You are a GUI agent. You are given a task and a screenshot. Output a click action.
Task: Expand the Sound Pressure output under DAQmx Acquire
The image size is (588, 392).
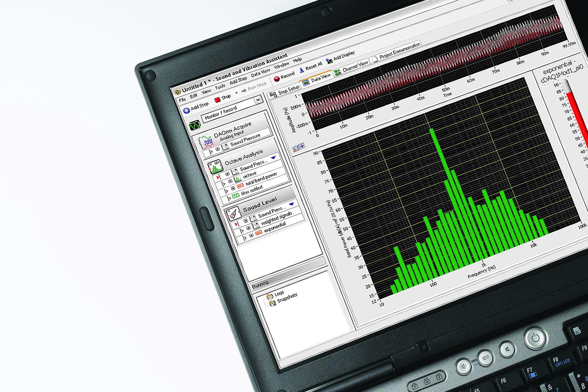(217, 149)
